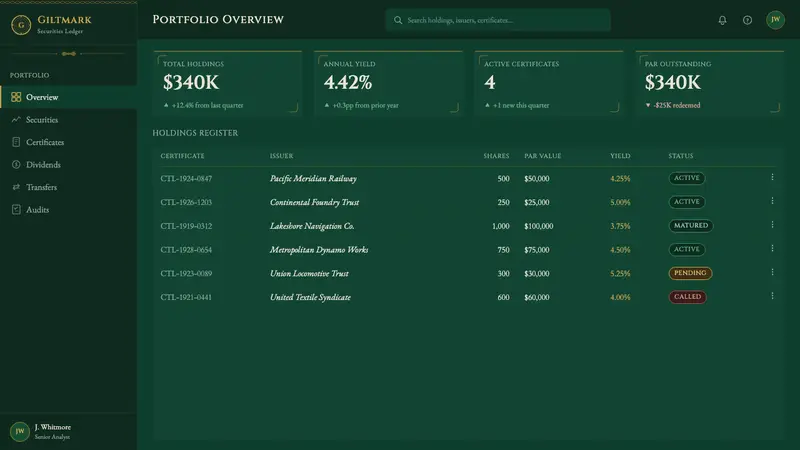Open Audits section
The image size is (800, 450).
pyautogui.click(x=68, y=209)
